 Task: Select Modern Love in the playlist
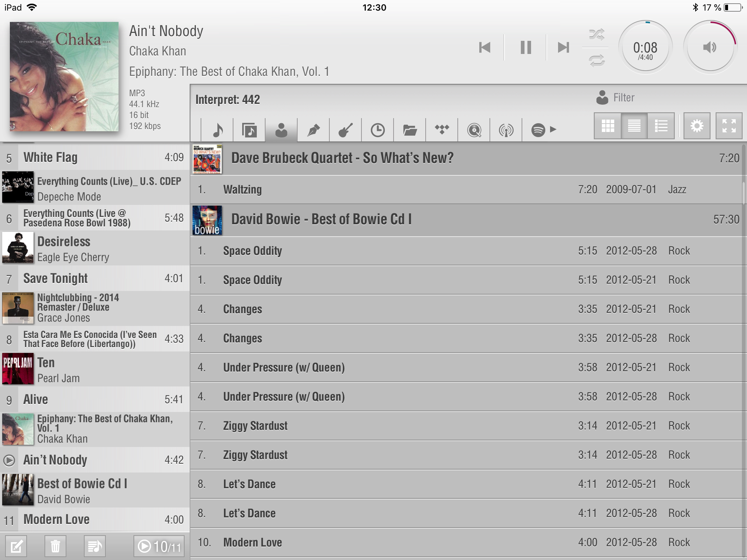[x=95, y=520]
